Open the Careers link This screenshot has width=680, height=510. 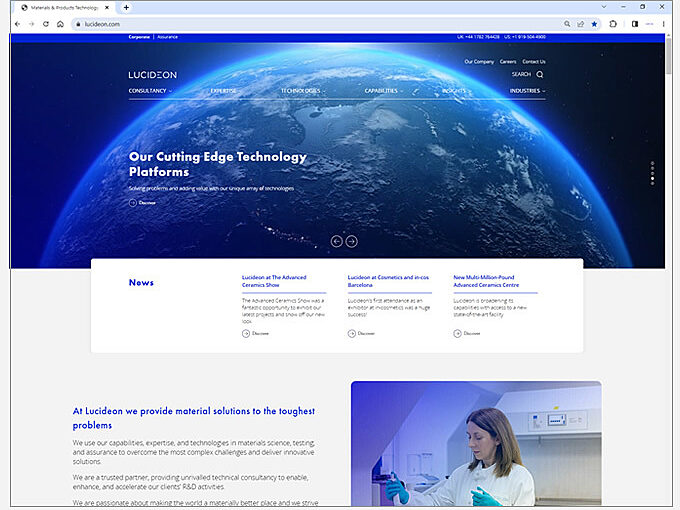pyautogui.click(x=508, y=62)
